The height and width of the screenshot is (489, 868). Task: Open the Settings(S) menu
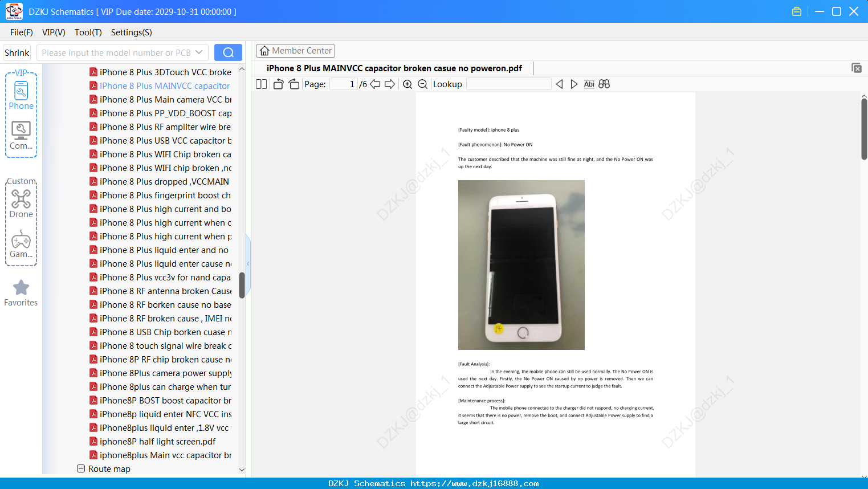click(132, 32)
